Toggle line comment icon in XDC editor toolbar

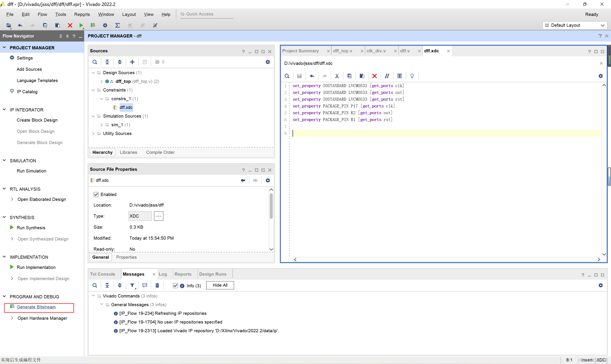tap(387, 76)
